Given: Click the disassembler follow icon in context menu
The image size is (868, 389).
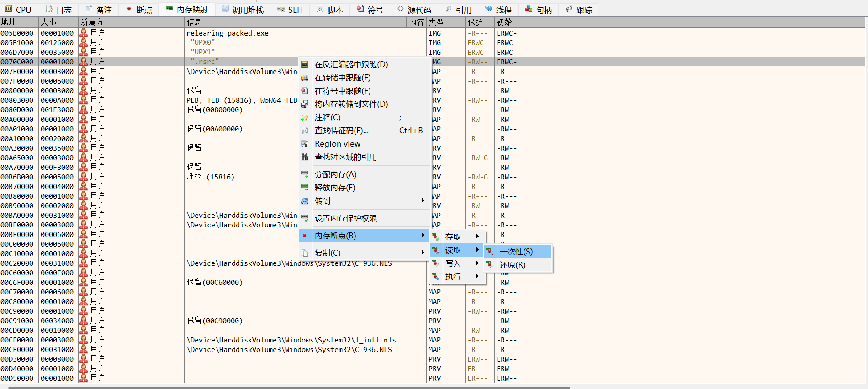Looking at the screenshot, I should 305,64.
